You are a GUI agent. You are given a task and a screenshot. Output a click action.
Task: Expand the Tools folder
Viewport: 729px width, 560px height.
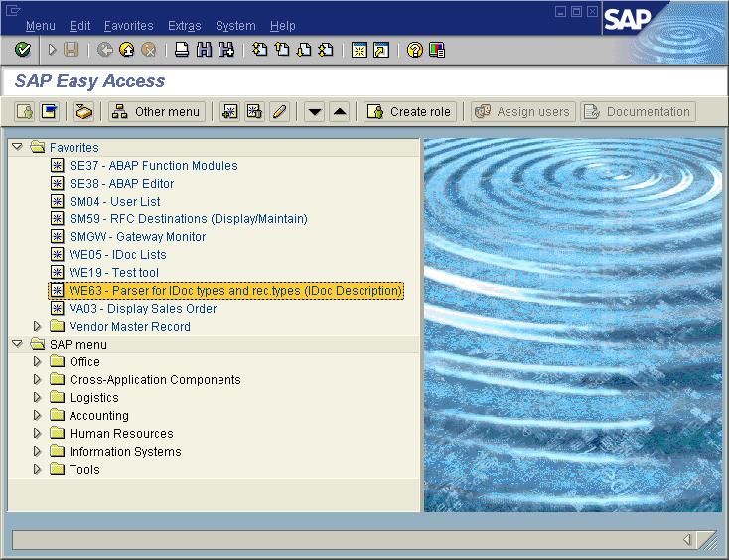pyautogui.click(x=37, y=469)
